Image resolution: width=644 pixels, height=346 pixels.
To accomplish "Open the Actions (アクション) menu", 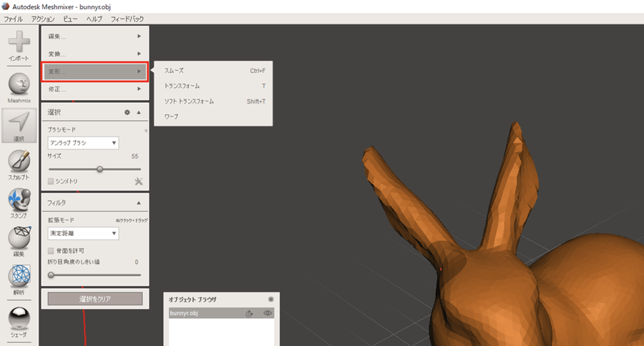I will (x=43, y=19).
